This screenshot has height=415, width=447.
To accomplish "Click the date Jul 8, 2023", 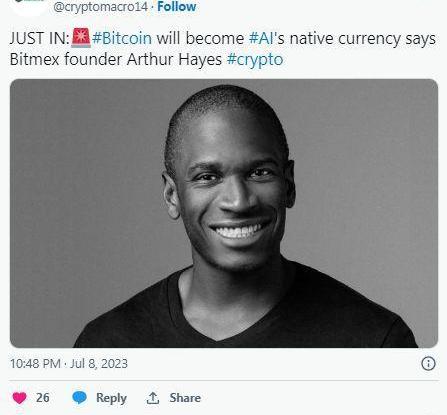I will click(x=99, y=363).
